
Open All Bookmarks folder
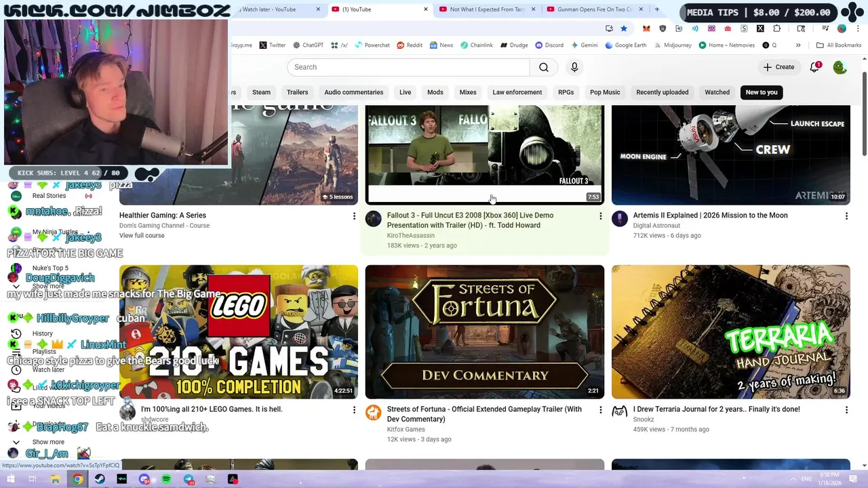pos(839,45)
